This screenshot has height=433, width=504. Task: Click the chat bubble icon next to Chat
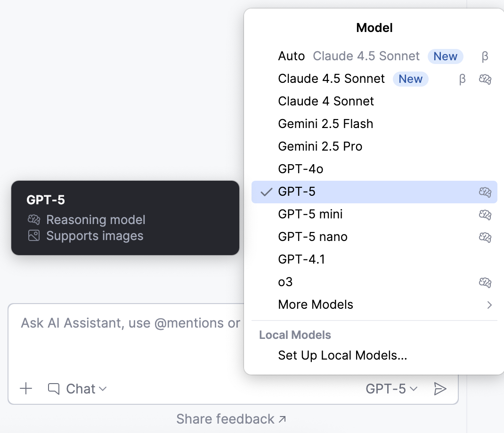53,388
